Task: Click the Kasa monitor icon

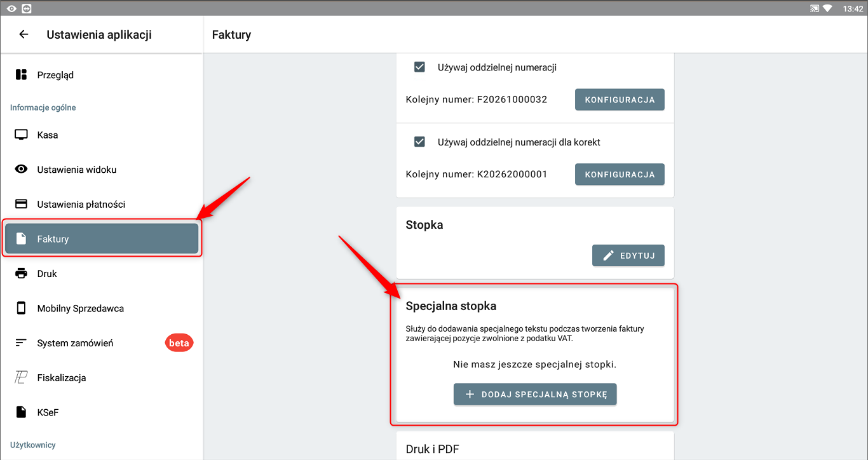Action: tap(21, 135)
